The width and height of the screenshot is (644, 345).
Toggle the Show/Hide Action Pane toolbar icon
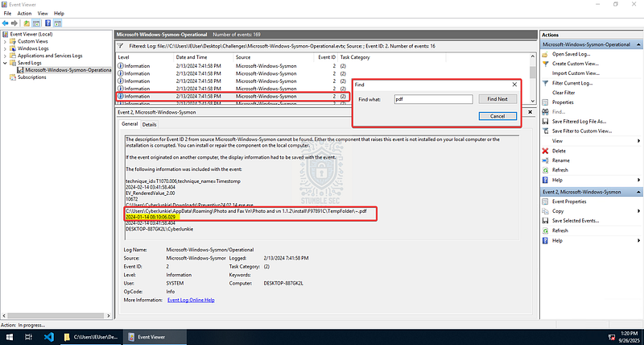57,23
